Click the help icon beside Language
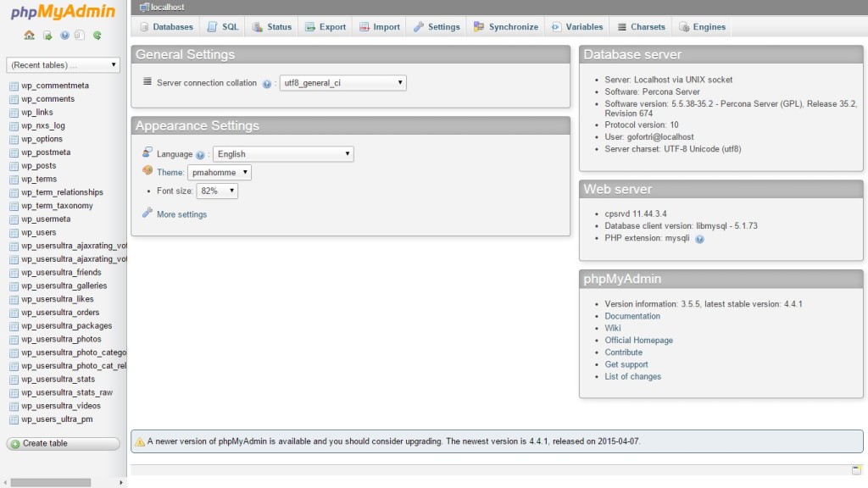868x488 pixels. 200,155
